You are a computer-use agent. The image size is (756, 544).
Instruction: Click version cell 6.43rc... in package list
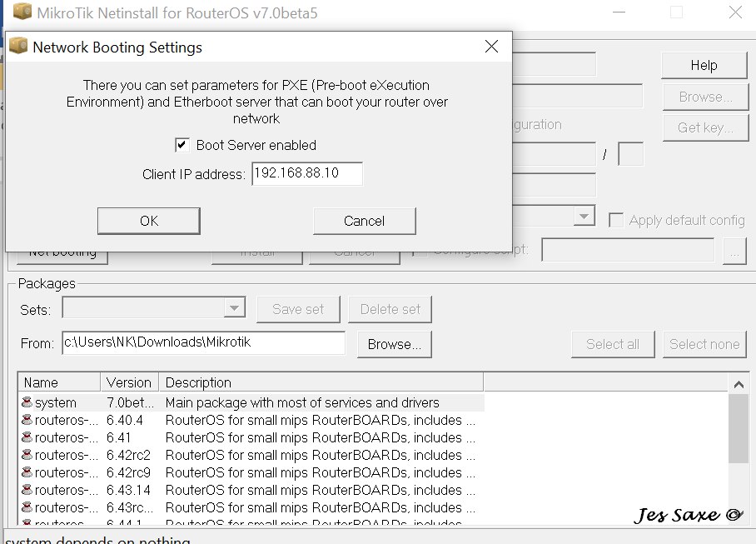click(130, 507)
